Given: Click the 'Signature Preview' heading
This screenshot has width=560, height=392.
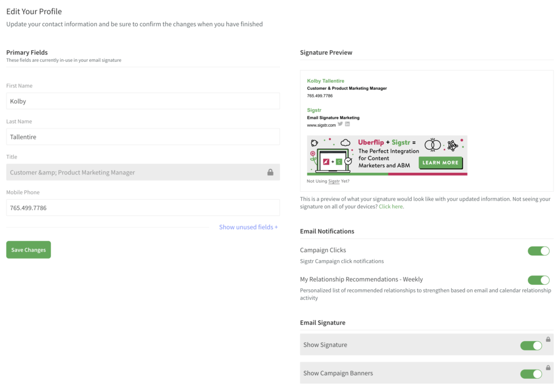Looking at the screenshot, I should tap(326, 52).
